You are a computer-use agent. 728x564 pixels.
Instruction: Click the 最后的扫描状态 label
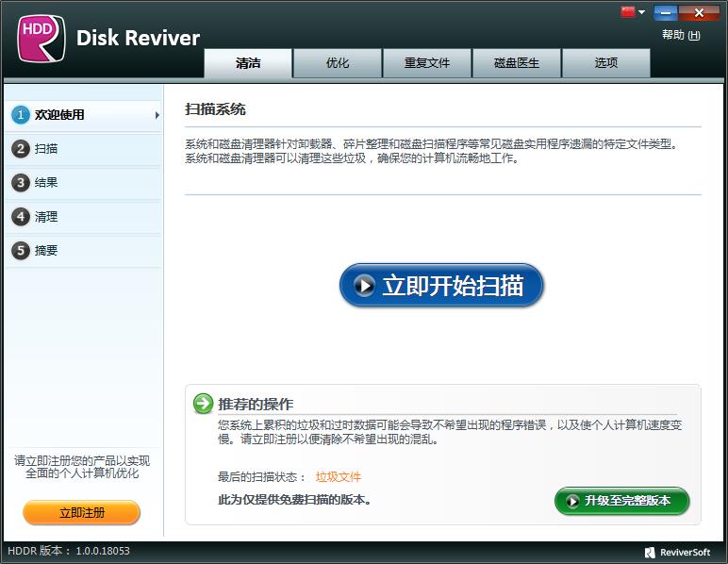tap(262, 477)
